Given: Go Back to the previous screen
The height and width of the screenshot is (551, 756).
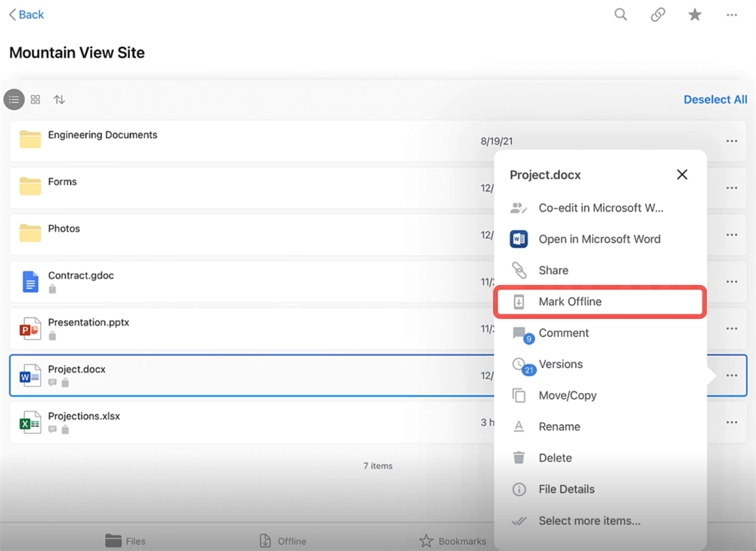Looking at the screenshot, I should pos(26,14).
